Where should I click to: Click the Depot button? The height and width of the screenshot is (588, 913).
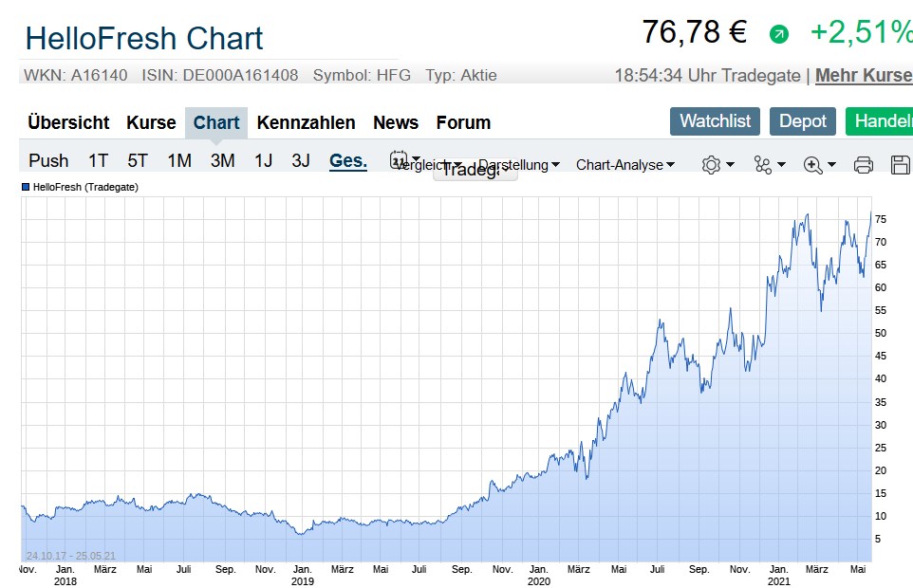pyautogui.click(x=802, y=121)
